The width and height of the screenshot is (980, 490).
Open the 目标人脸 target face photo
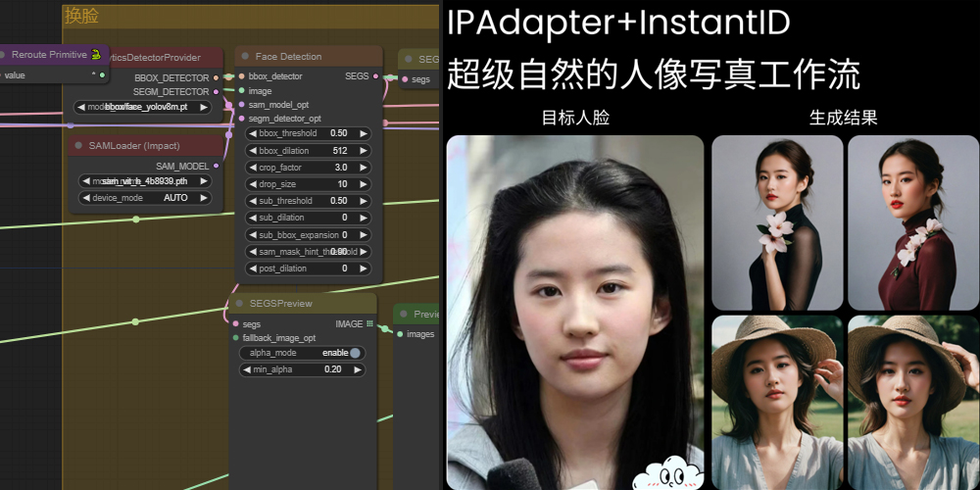[575, 313]
